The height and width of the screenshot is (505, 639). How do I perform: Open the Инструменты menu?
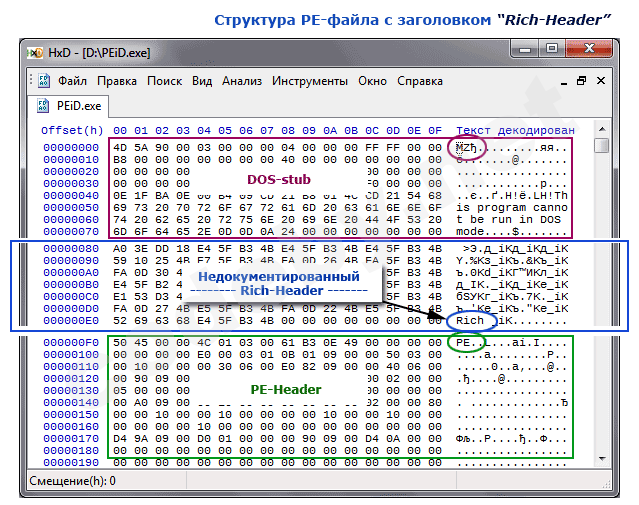(x=310, y=81)
